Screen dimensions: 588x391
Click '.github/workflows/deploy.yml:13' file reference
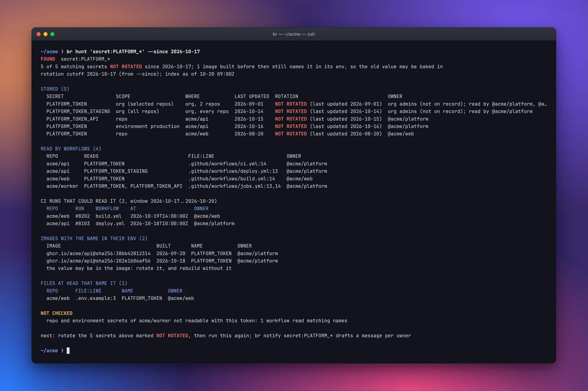coord(233,171)
